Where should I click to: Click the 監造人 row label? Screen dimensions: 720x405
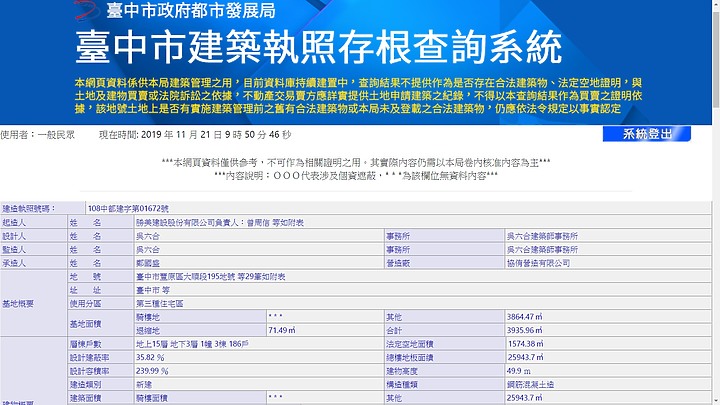[34, 249]
